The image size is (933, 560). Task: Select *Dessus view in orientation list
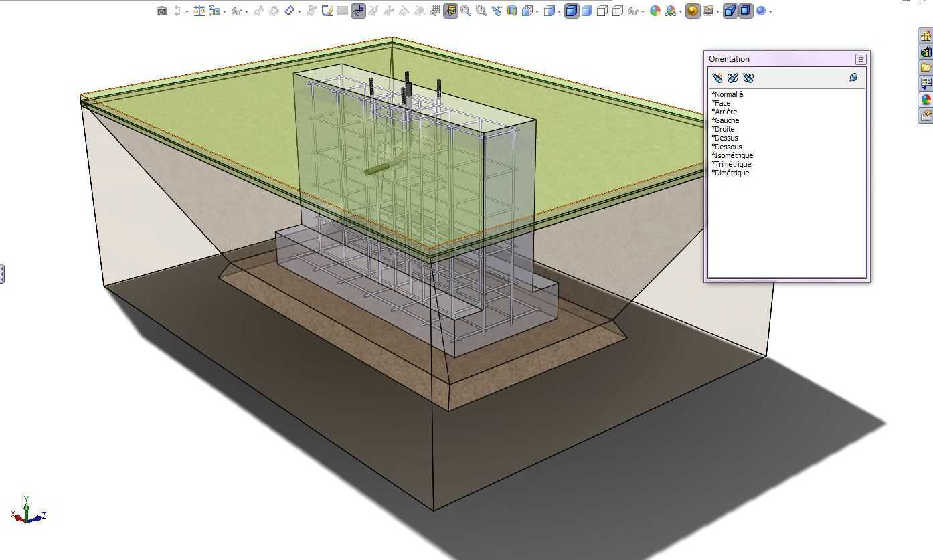tap(725, 138)
